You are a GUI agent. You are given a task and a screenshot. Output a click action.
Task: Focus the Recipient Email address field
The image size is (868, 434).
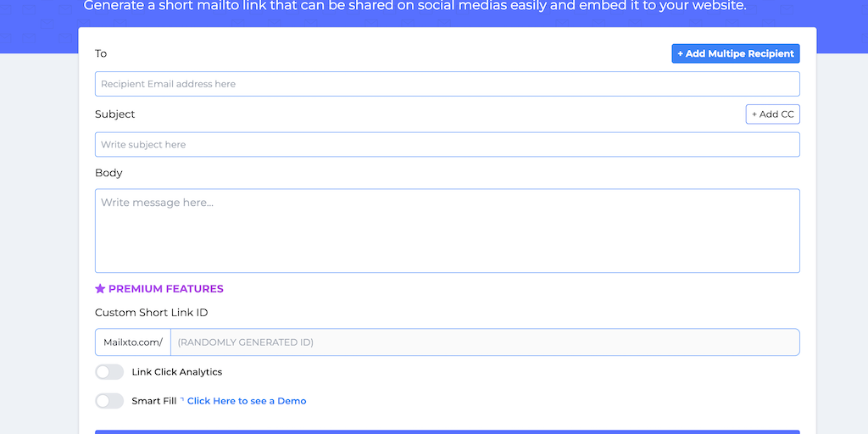click(x=447, y=84)
